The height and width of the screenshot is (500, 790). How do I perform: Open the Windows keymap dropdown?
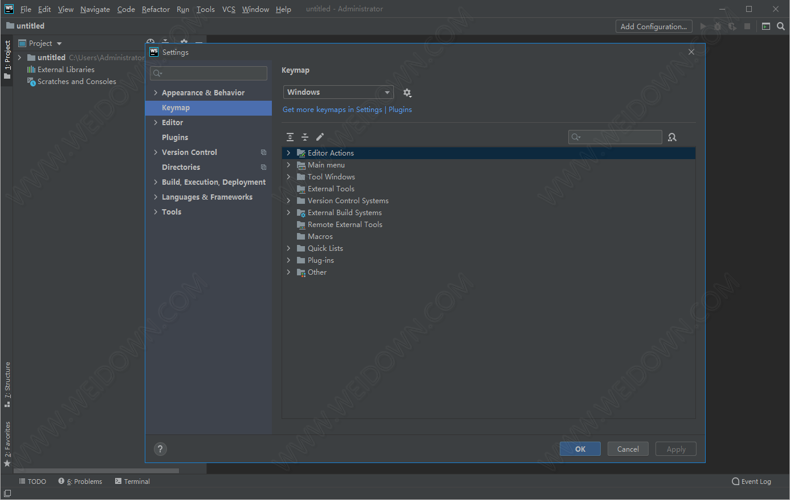pyautogui.click(x=338, y=92)
